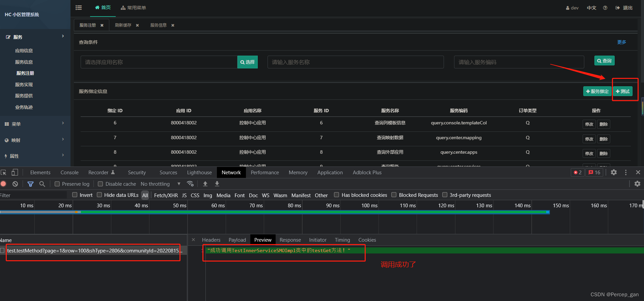644x301 pixels.
Task: Open the Payload tab
Action: [x=237, y=240]
